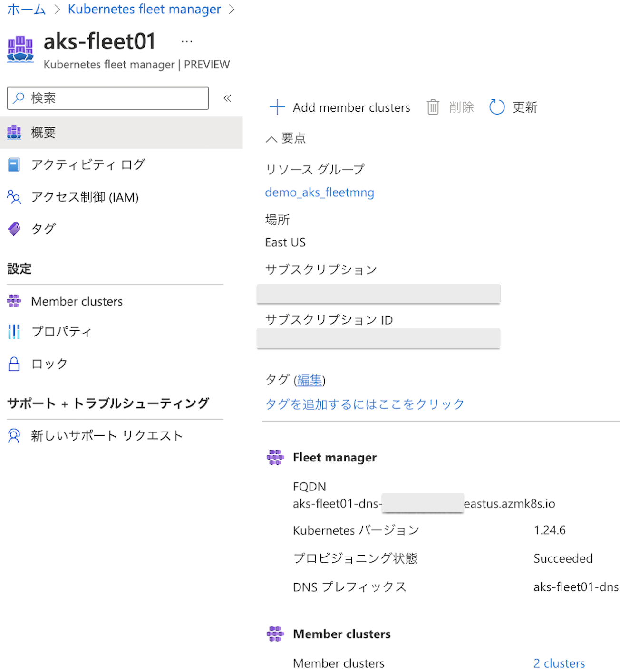The image size is (620, 672).
Task: Click the タグ tag icon in sidebar
Action: tap(14, 229)
